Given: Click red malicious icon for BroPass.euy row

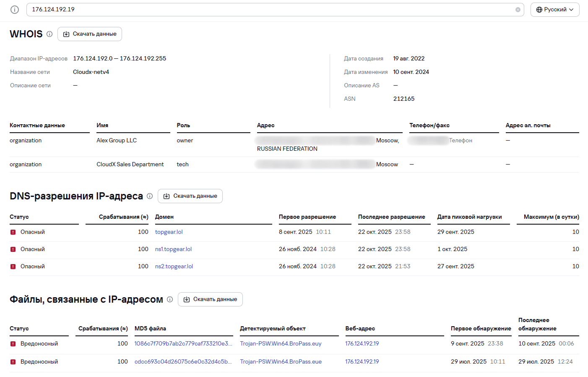Looking at the screenshot, I should [x=13, y=344].
